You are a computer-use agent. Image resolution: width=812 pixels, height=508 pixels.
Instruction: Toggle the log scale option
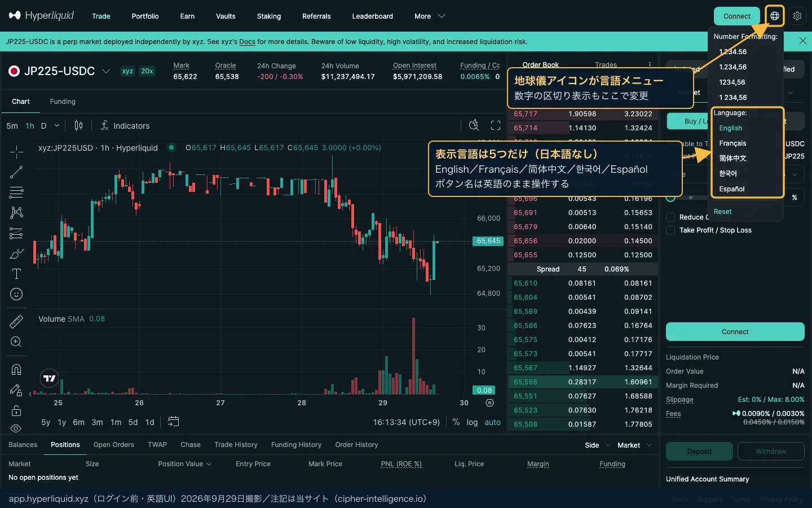point(472,422)
